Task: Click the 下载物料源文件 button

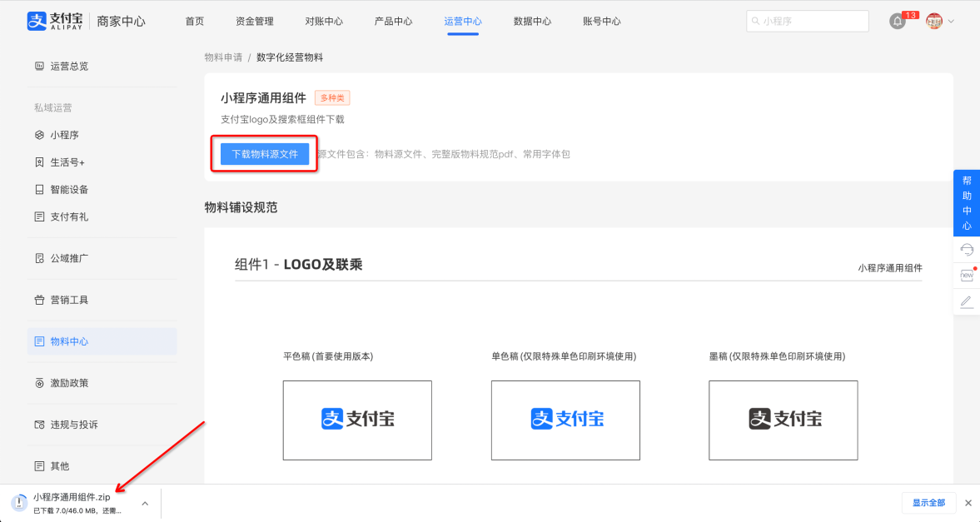Action: click(265, 154)
